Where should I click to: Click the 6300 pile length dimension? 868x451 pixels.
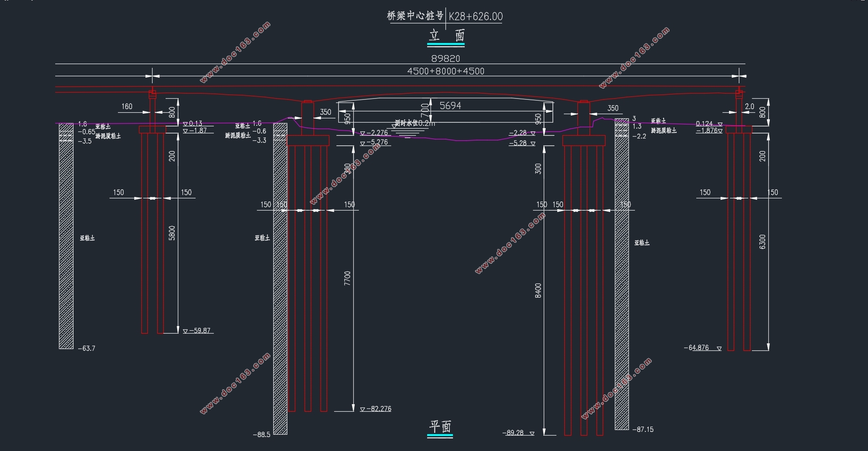coord(763,241)
